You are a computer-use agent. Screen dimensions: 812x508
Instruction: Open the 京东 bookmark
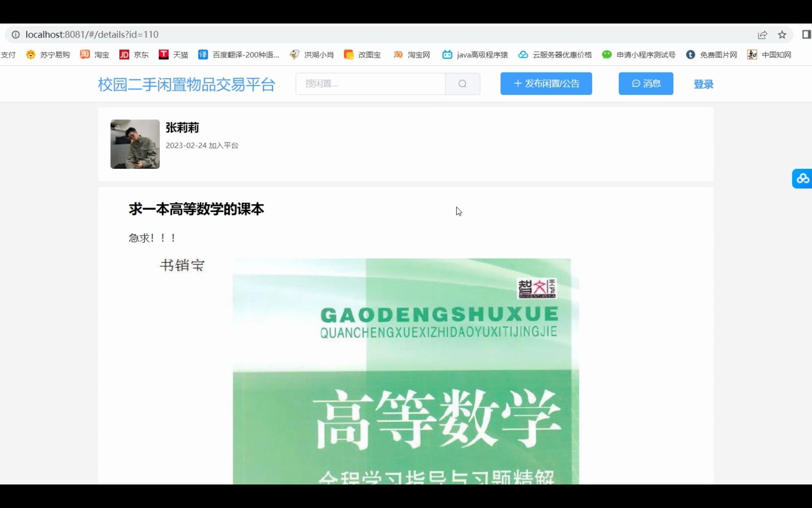pyautogui.click(x=134, y=55)
